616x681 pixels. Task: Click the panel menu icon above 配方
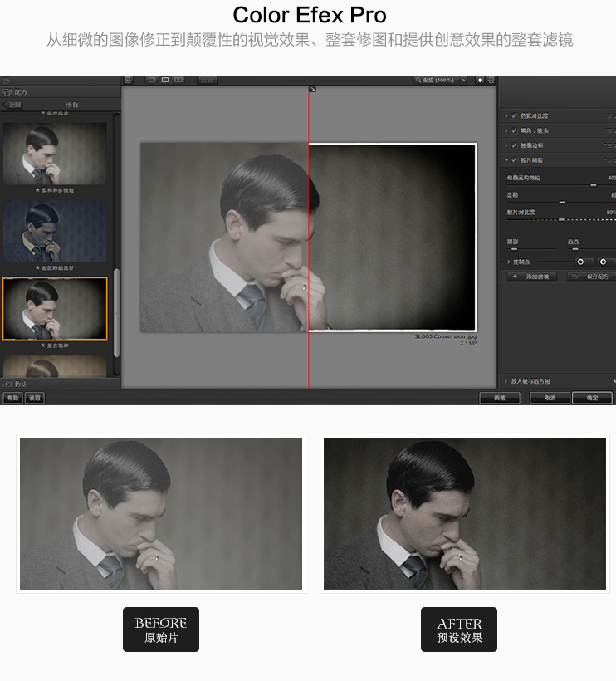[x=6, y=81]
